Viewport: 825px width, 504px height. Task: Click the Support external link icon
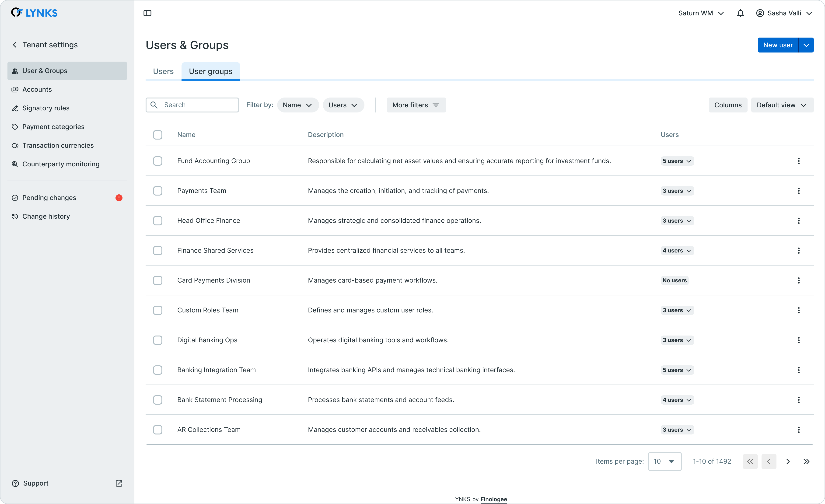(119, 483)
